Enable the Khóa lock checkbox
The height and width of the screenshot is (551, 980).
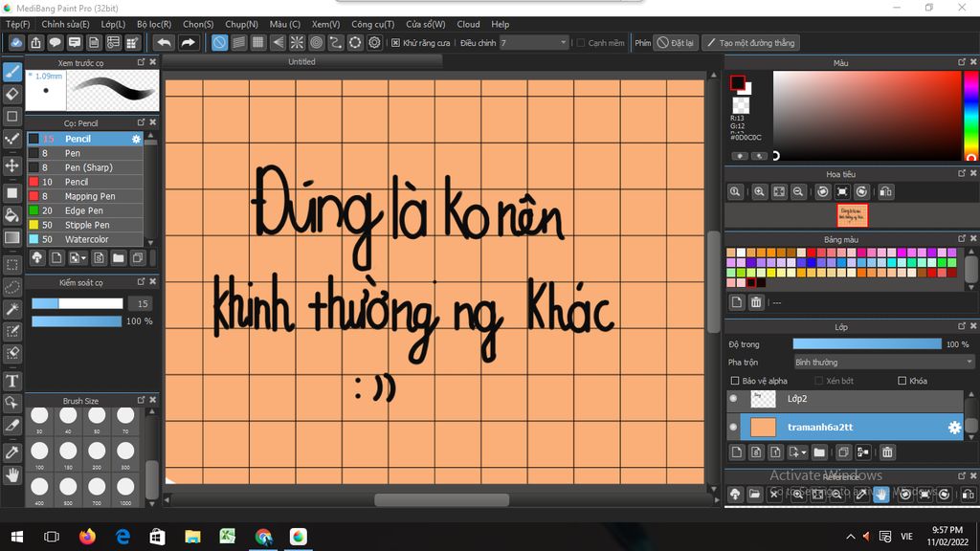click(902, 381)
